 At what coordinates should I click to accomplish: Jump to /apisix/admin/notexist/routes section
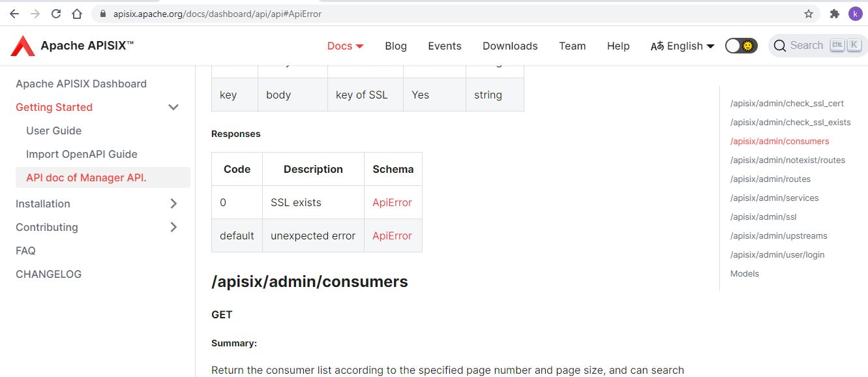click(x=788, y=160)
